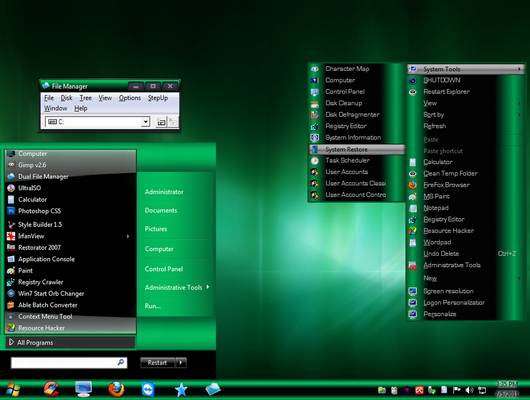Image resolution: width=530 pixels, height=400 pixels.
Task: Expand All Programs
Action: (x=70, y=343)
